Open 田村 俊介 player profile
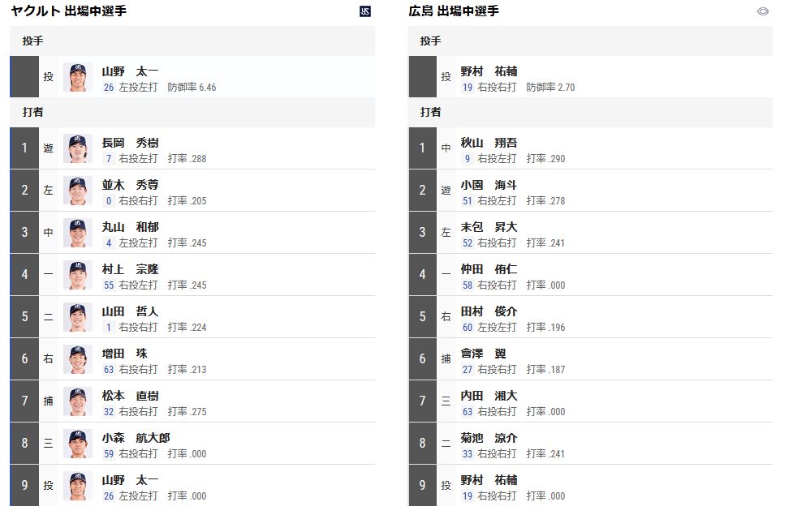Screen dimensions: 793x532 [489, 311]
